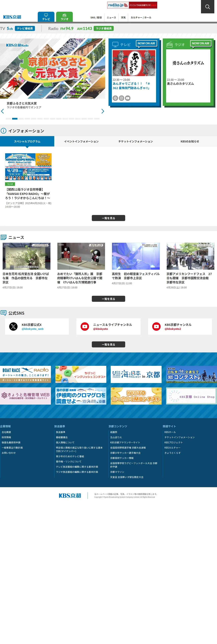Open 御所人形展 news article thumbnail
Image resolution: width=217 pixels, height=644 pixels.
(x=81, y=256)
